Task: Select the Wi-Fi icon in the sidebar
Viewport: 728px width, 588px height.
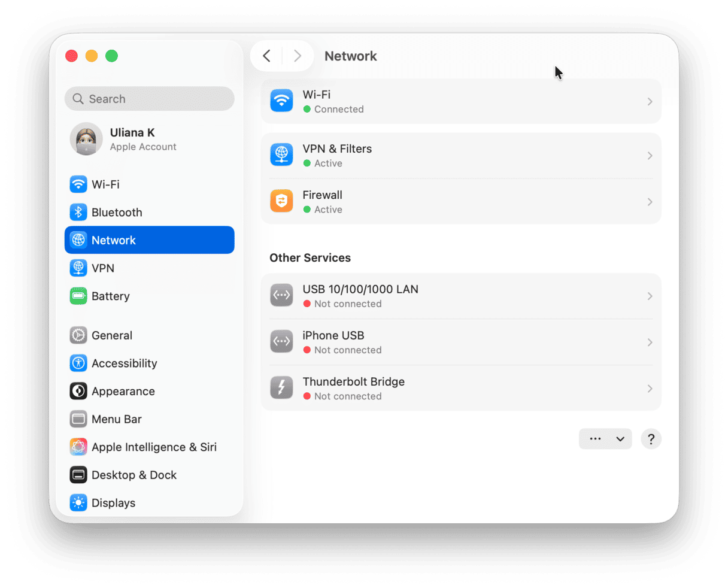Action: point(78,184)
